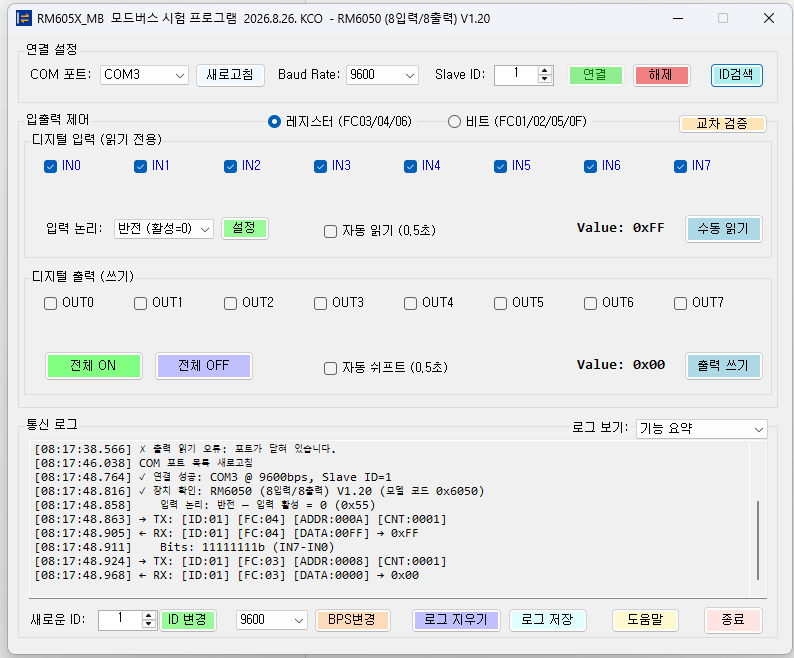This screenshot has height=658, width=794.
Task: Enable 자동 읽기 (0.5초) checkbox
Action: click(330, 231)
